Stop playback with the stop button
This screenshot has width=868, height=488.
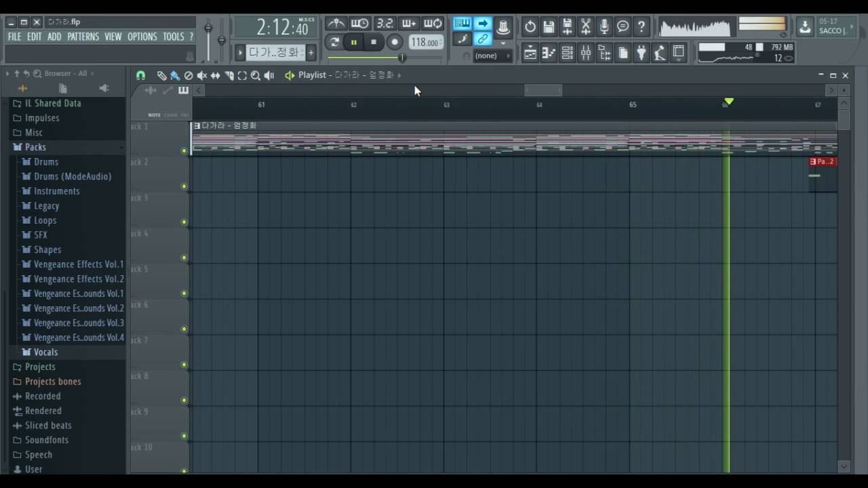[x=373, y=42]
